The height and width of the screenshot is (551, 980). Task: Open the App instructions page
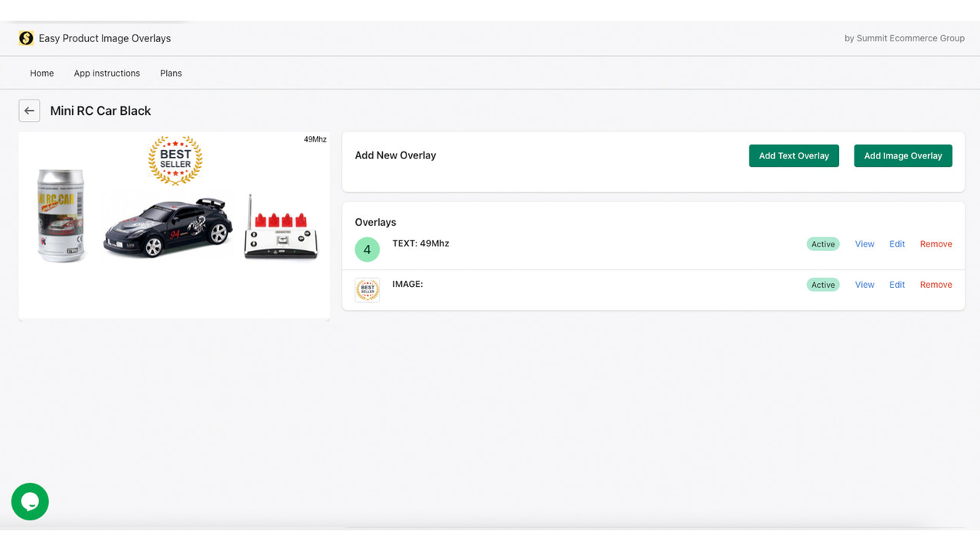coord(106,73)
